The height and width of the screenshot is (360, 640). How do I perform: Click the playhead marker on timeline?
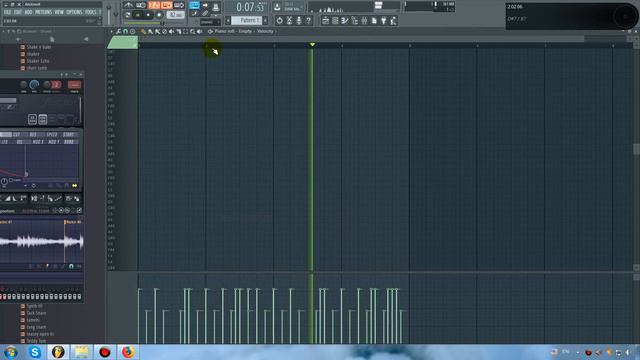click(x=312, y=44)
